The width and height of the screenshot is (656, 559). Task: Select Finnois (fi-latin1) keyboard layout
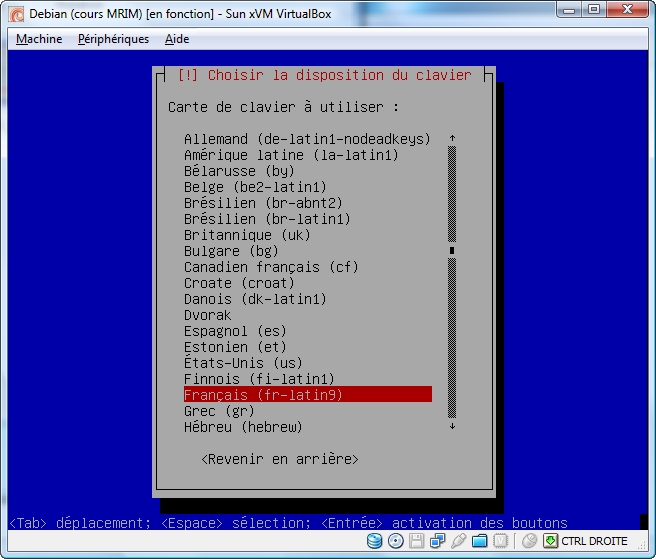click(308, 379)
